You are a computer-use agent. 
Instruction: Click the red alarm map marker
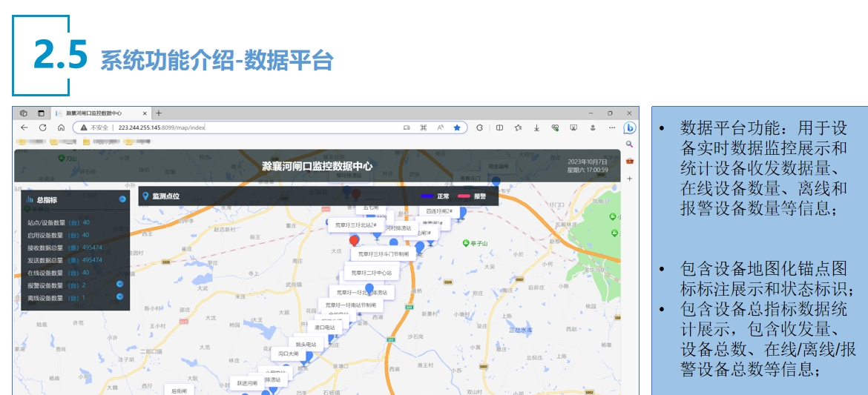354,240
